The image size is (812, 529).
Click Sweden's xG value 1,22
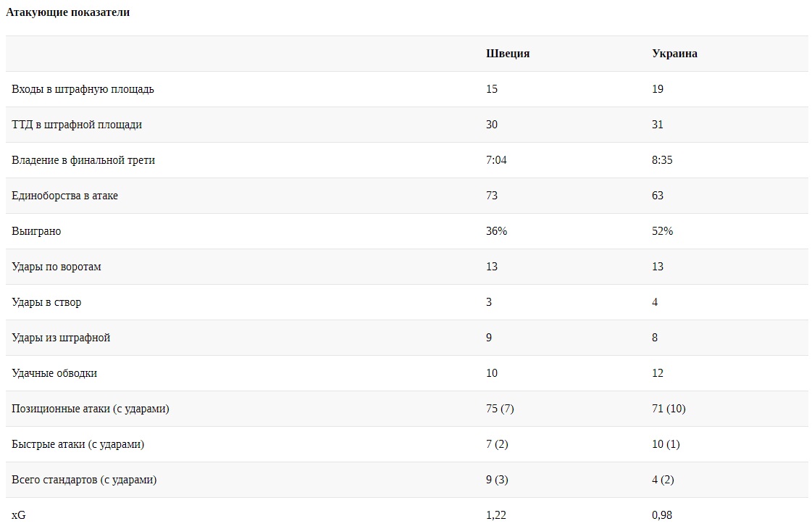point(496,515)
